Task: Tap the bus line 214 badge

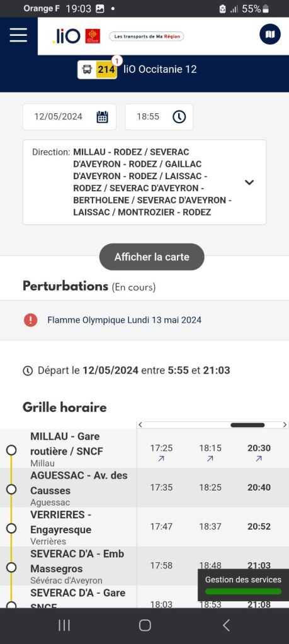Action: coord(98,69)
